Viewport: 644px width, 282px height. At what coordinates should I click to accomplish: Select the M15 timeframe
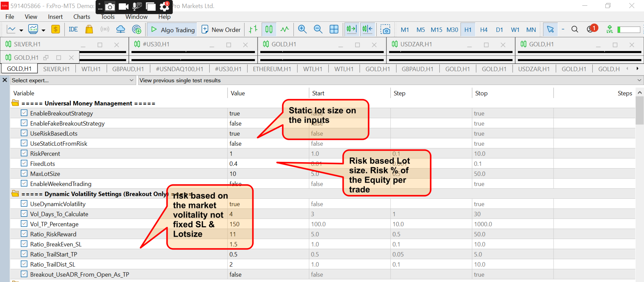436,30
